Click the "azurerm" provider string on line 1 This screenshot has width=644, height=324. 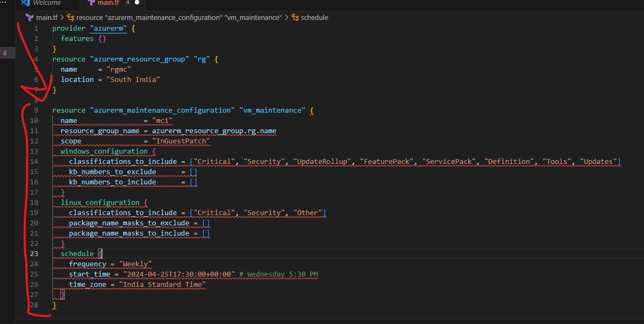(x=108, y=29)
